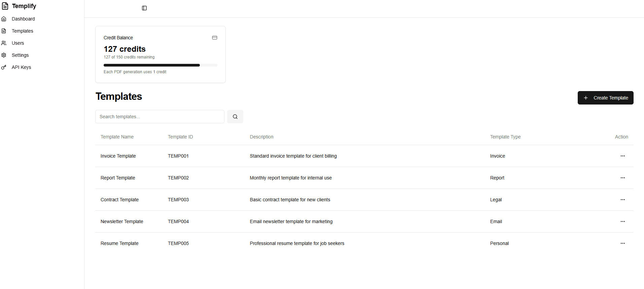Click the credit balance progress bar
The width and height of the screenshot is (644, 289).
(x=160, y=65)
